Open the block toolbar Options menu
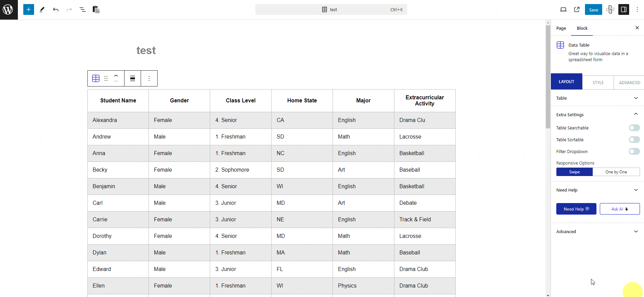The width and height of the screenshot is (644, 297). tap(149, 78)
